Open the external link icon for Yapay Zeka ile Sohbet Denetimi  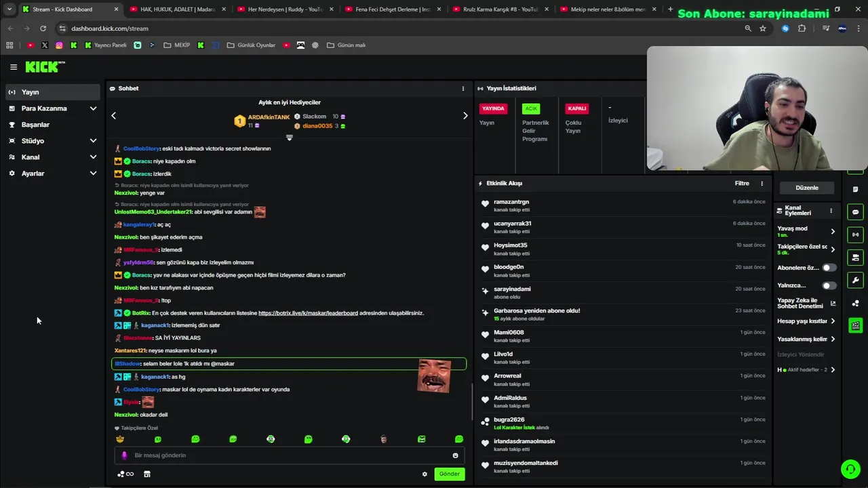[833, 304]
